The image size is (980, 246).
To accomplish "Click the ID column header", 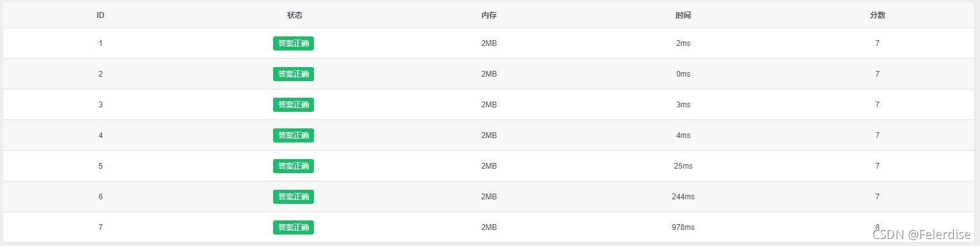I will click(100, 15).
